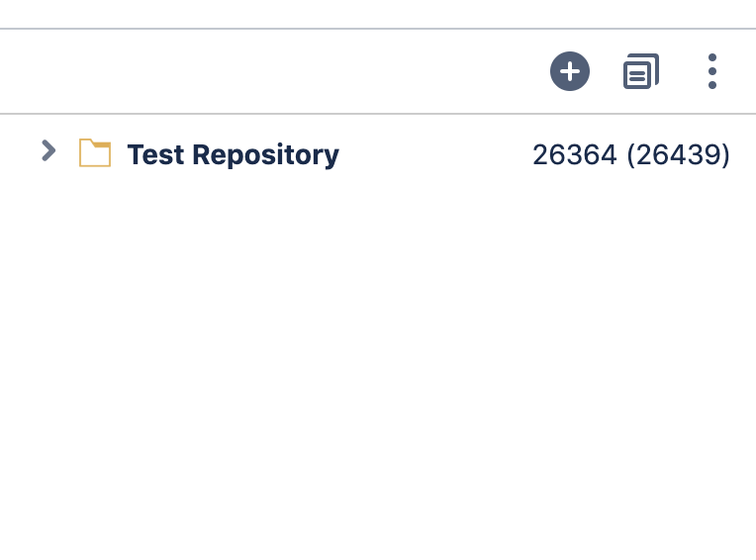Show children of Test Repository via the arrow
The height and width of the screenshot is (560, 756).
48,150
